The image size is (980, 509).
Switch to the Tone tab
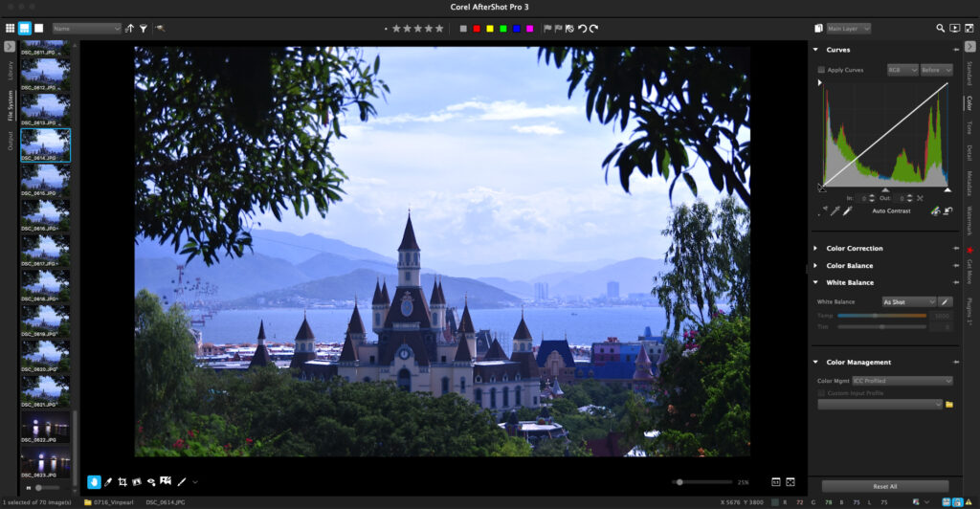coord(969,127)
